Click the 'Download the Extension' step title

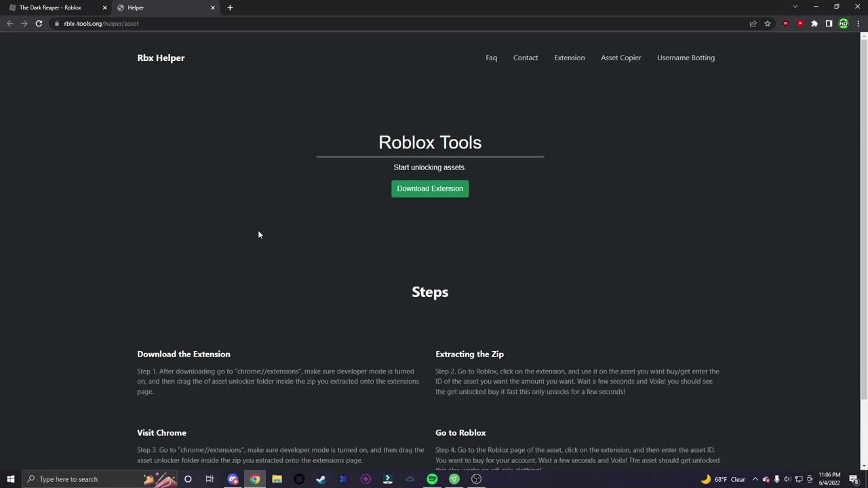(184, 354)
